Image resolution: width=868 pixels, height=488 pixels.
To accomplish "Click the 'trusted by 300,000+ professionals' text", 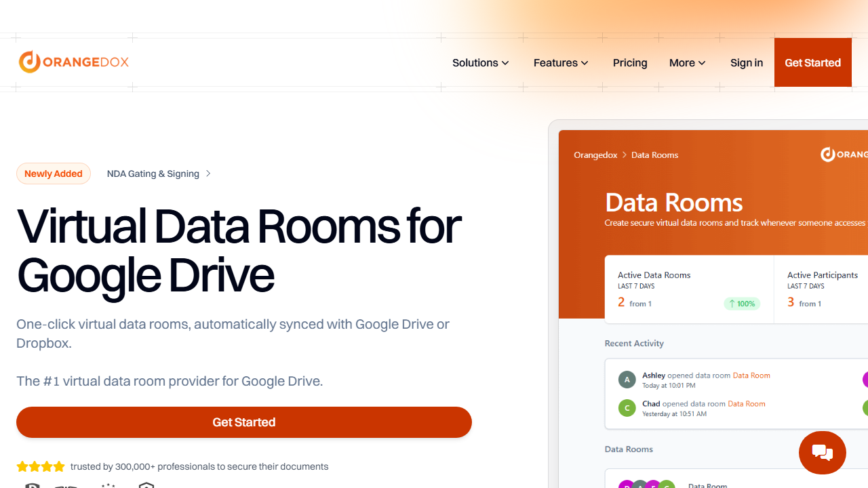I will pyautogui.click(x=199, y=466).
